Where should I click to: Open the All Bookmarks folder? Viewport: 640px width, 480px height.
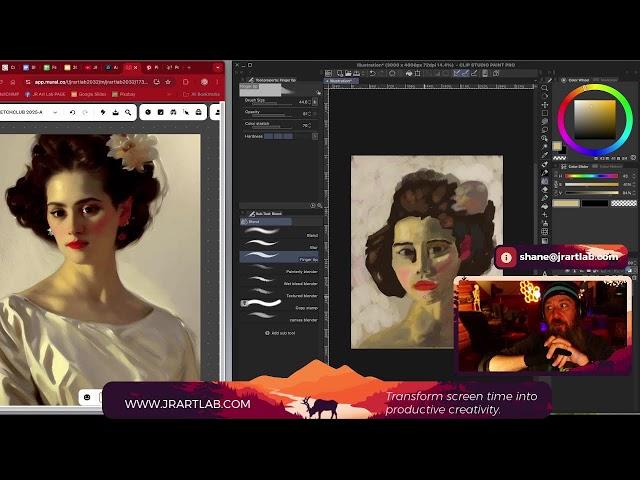tap(202, 94)
